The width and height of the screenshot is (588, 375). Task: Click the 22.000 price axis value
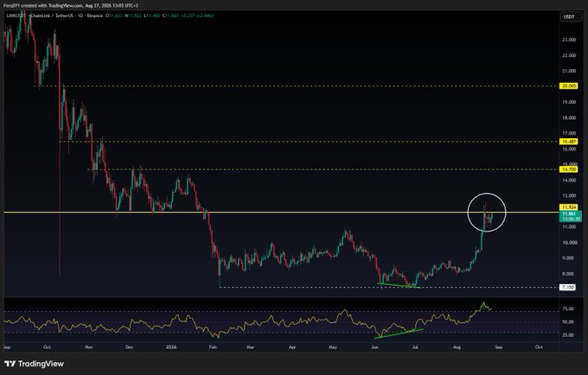(569, 55)
